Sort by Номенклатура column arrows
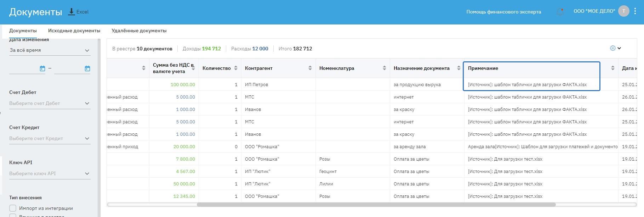Viewport: 644px width, 217px height. click(x=384, y=68)
